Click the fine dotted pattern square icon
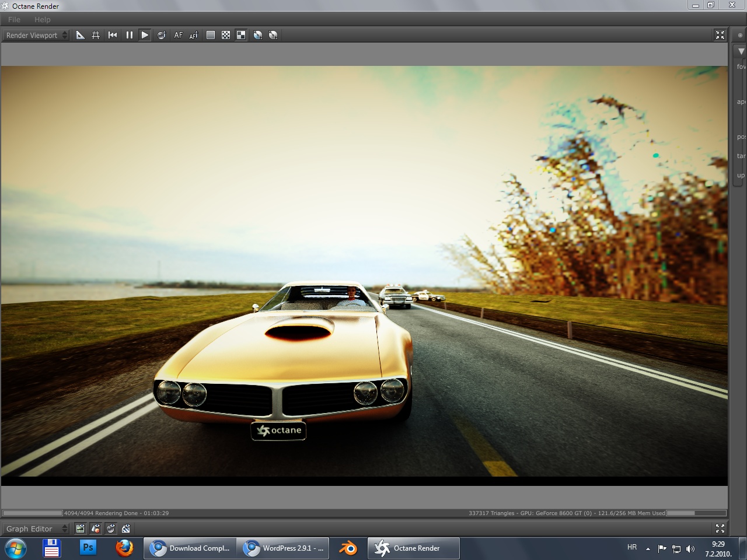The height and width of the screenshot is (560, 747). (x=211, y=35)
